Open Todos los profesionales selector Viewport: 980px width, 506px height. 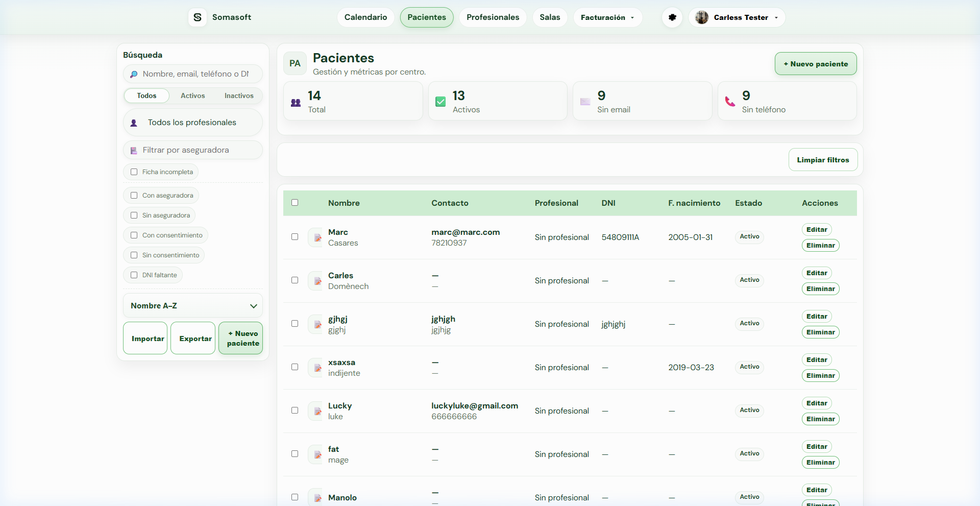[x=192, y=123]
